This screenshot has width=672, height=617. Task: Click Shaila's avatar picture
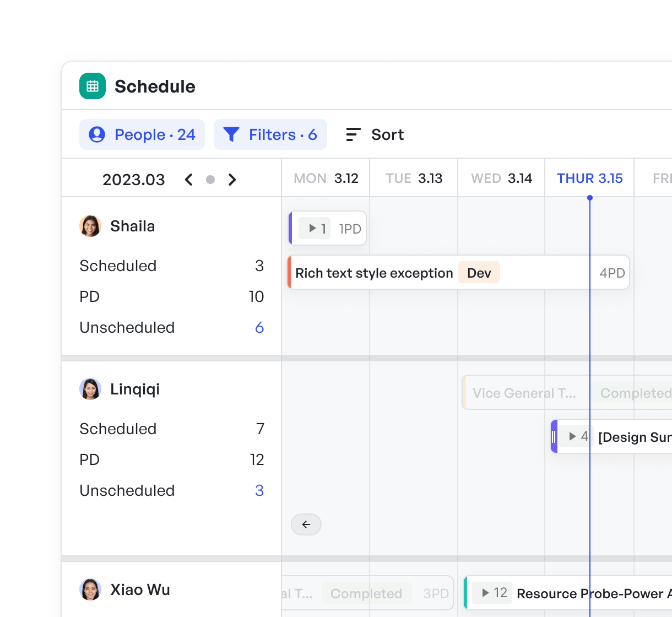(90, 226)
